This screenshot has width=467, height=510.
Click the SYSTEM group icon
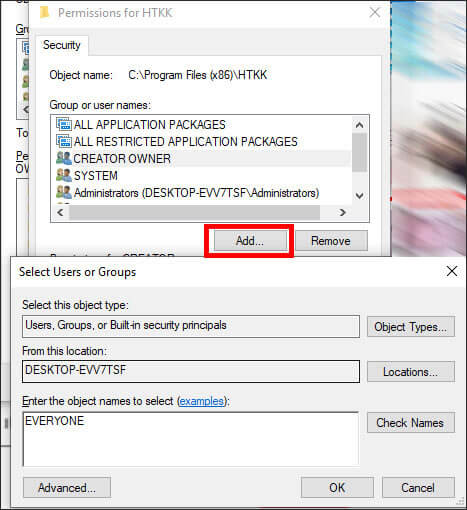pyautogui.click(x=64, y=175)
